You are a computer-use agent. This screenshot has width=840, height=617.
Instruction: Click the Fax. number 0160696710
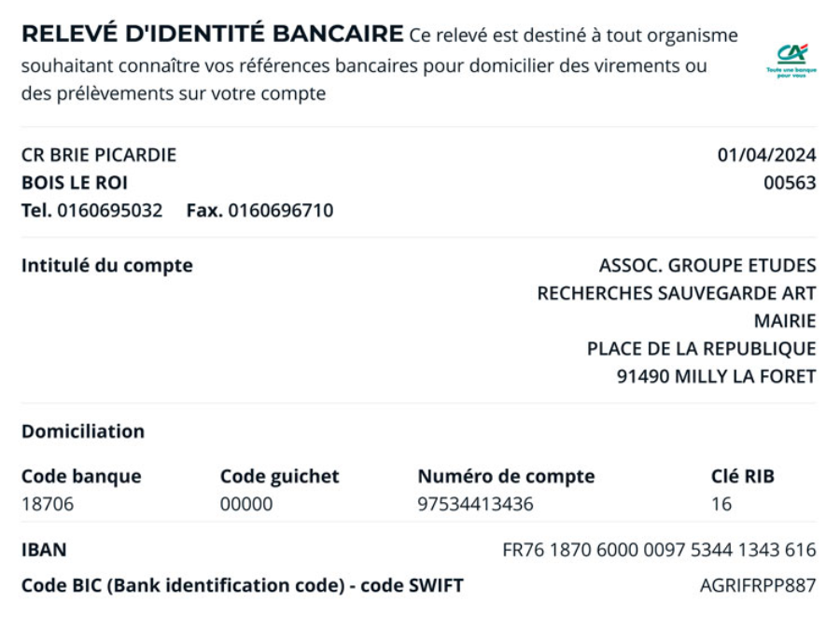(281, 210)
